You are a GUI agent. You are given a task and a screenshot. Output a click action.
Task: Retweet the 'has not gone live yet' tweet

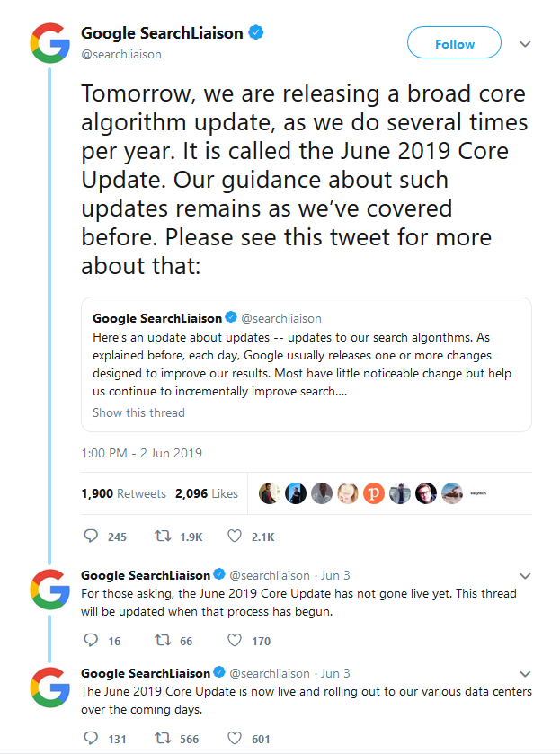[x=163, y=641]
